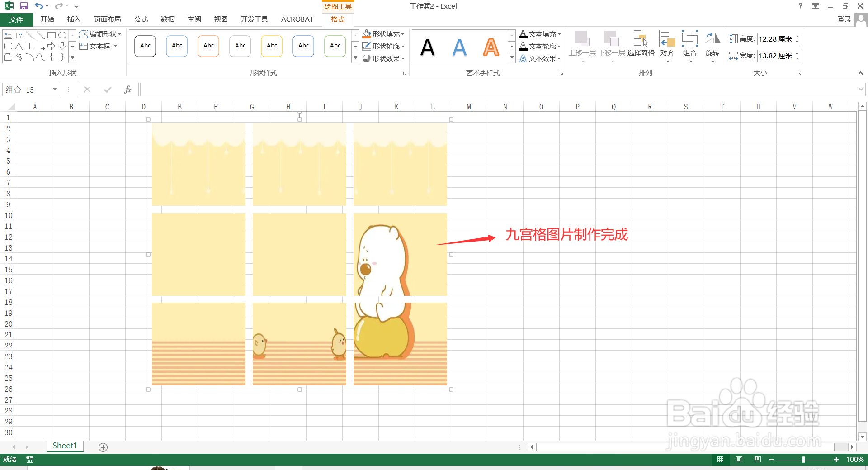Open Shape Effects (形状效果) menu
Viewport: 868px width, 470px height.
[x=383, y=58]
